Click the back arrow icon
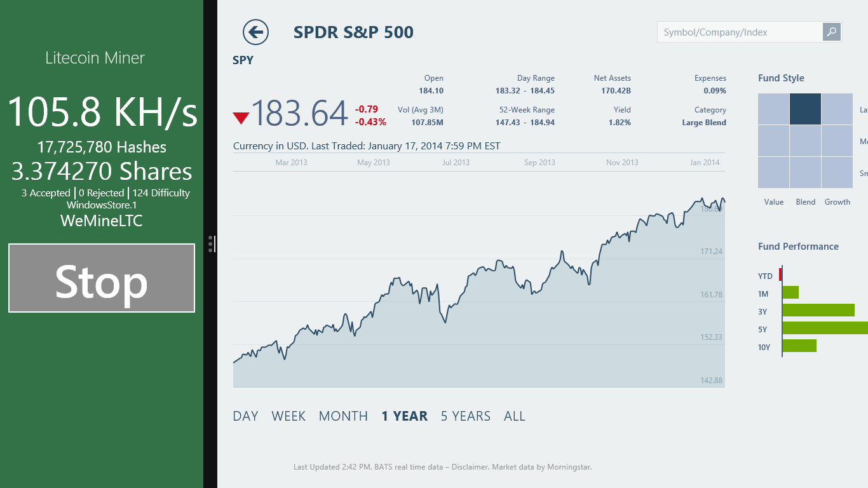The image size is (868, 488). [255, 32]
